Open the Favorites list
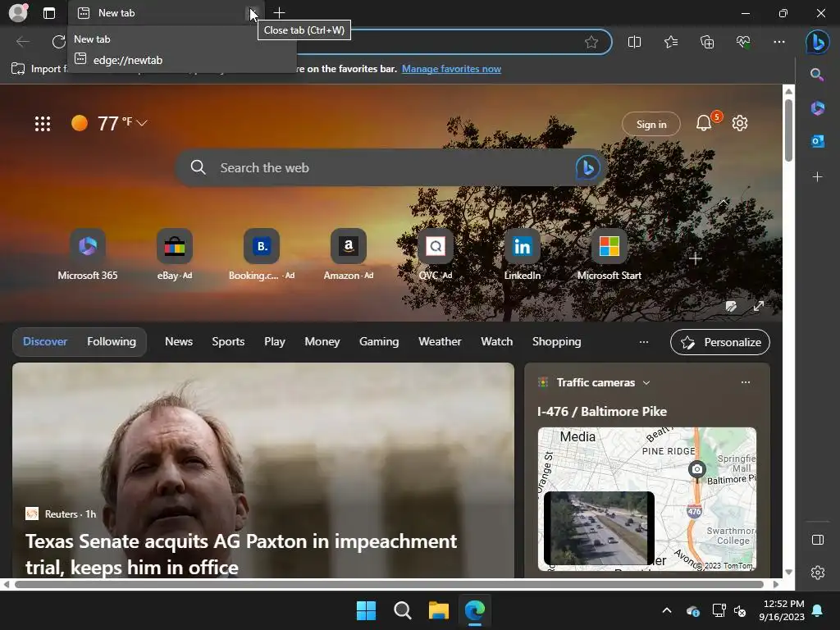The width and height of the screenshot is (840, 630). pyautogui.click(x=671, y=42)
